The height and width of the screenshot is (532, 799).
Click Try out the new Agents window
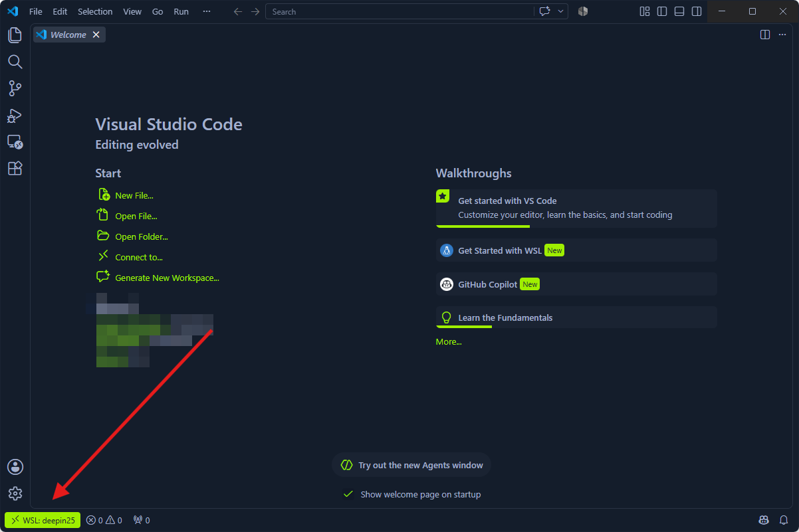[411, 465]
